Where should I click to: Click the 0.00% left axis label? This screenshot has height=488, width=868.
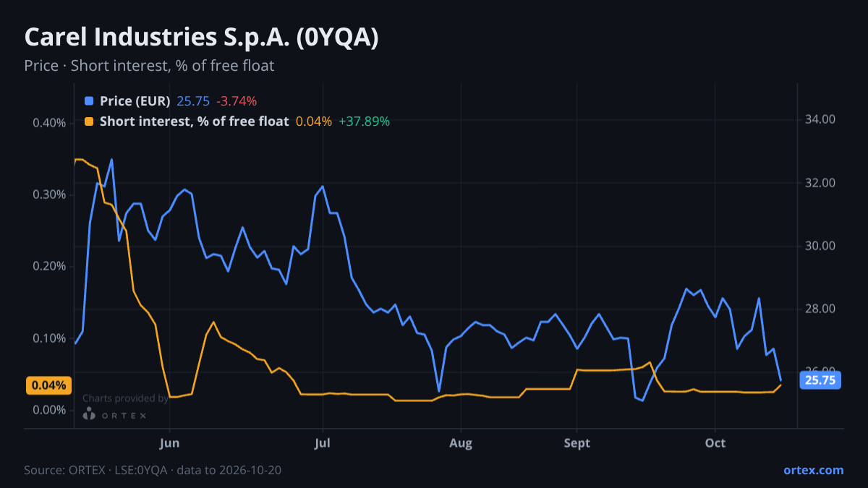[x=49, y=410]
